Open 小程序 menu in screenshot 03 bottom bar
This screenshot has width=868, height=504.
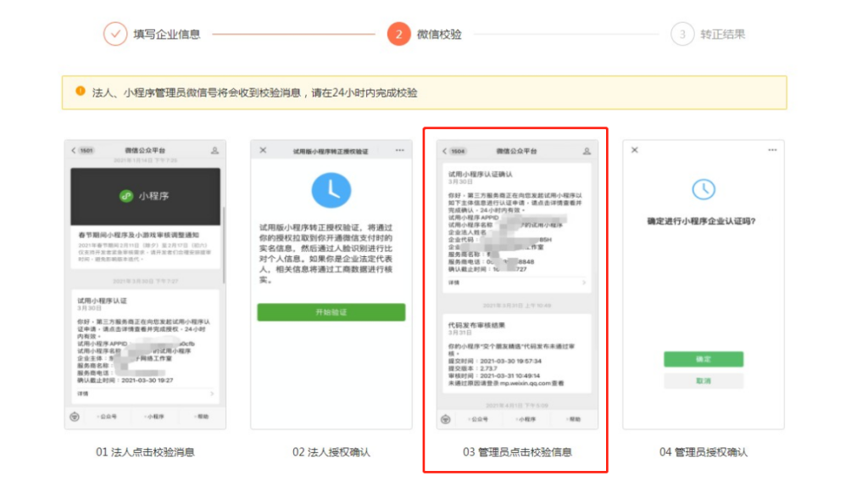pyautogui.click(x=526, y=419)
